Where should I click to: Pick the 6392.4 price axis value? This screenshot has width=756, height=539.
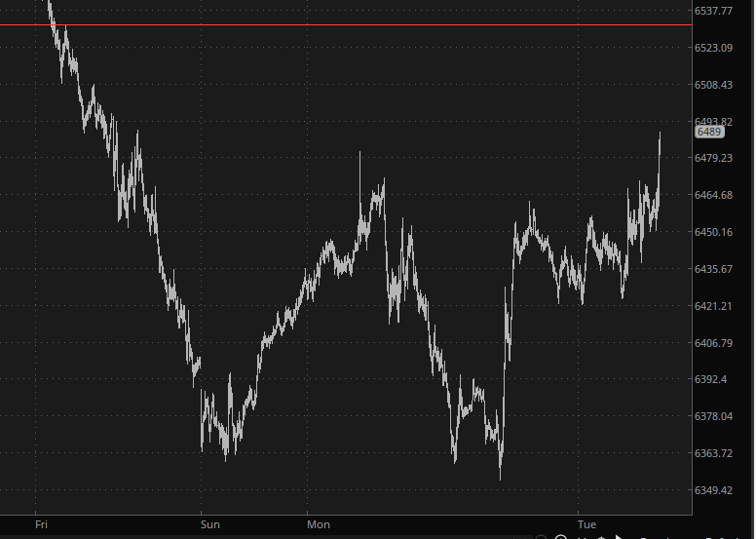pyautogui.click(x=711, y=379)
